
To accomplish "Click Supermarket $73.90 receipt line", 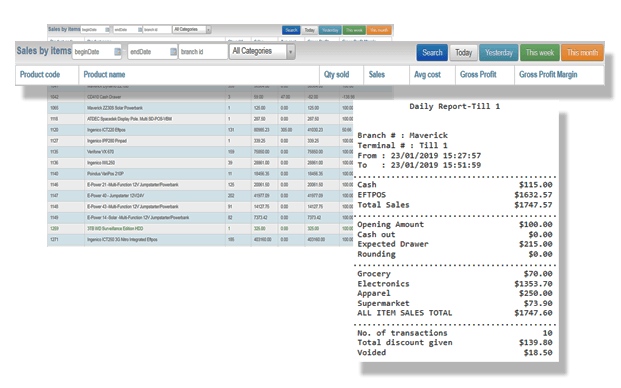I will (x=455, y=303).
